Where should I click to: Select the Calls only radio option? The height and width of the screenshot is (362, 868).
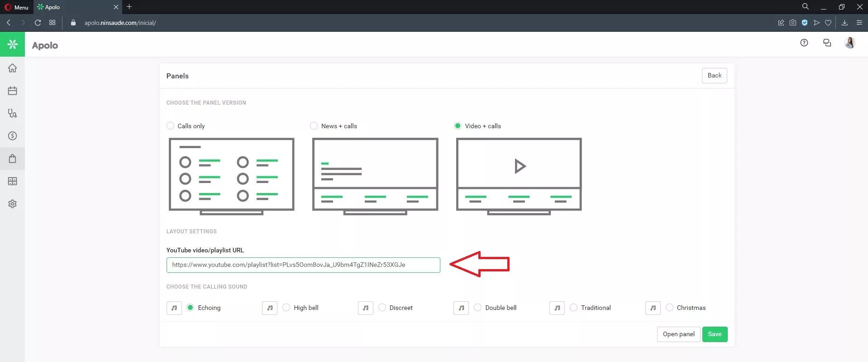[x=170, y=126]
